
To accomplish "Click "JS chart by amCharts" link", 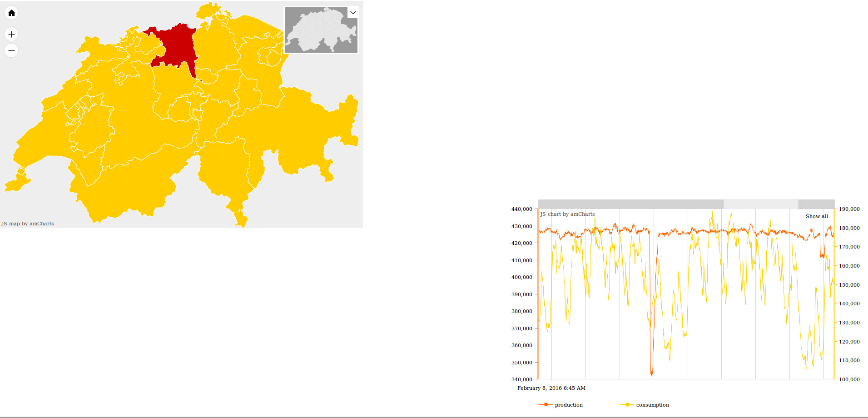I will (x=567, y=214).
